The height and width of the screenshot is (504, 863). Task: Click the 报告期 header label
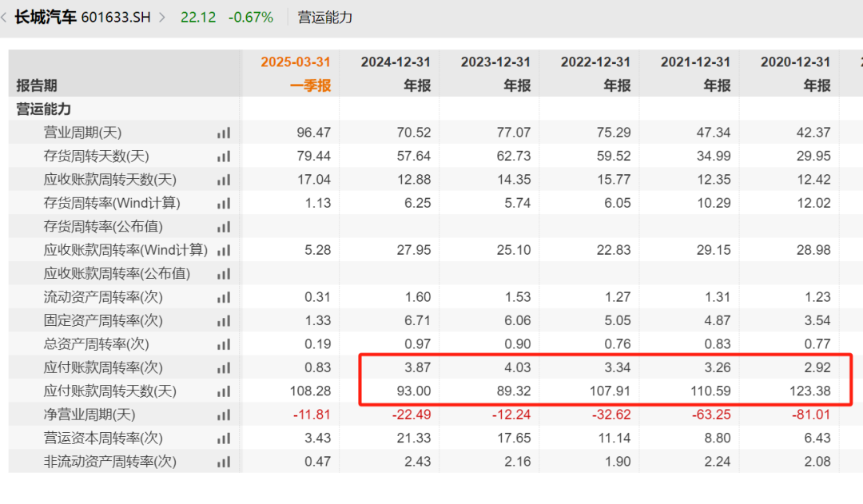coord(36,85)
